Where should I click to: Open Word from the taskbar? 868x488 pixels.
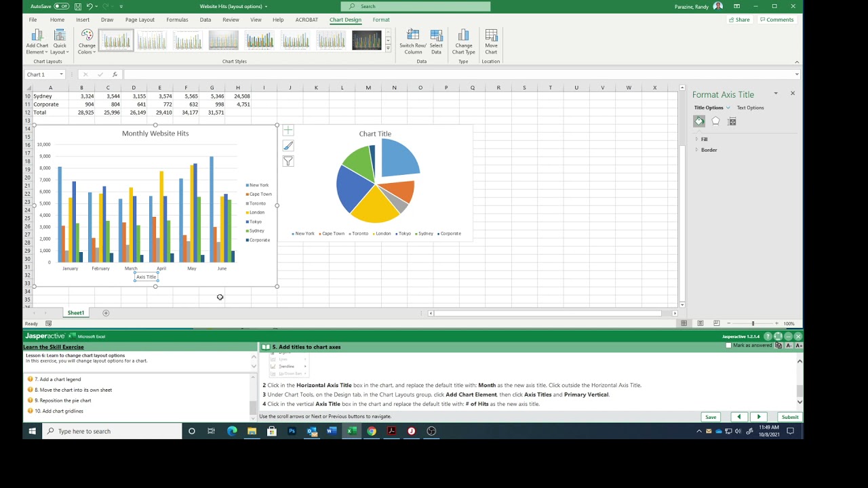click(x=332, y=431)
